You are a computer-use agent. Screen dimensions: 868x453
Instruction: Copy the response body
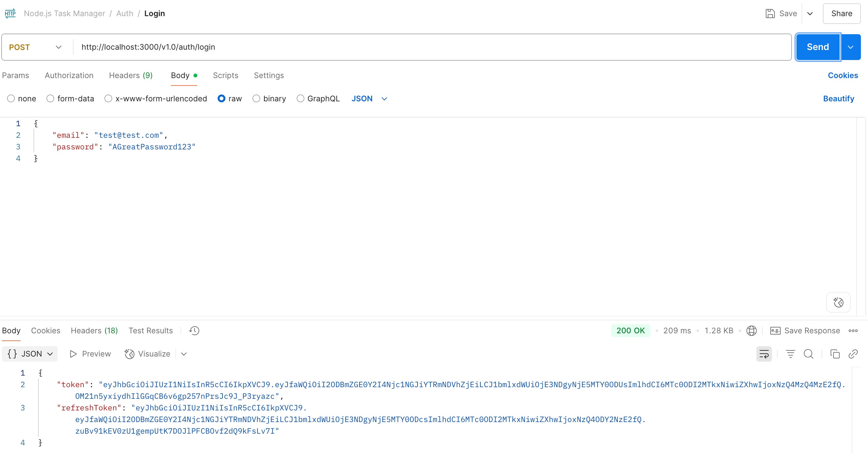(835, 354)
